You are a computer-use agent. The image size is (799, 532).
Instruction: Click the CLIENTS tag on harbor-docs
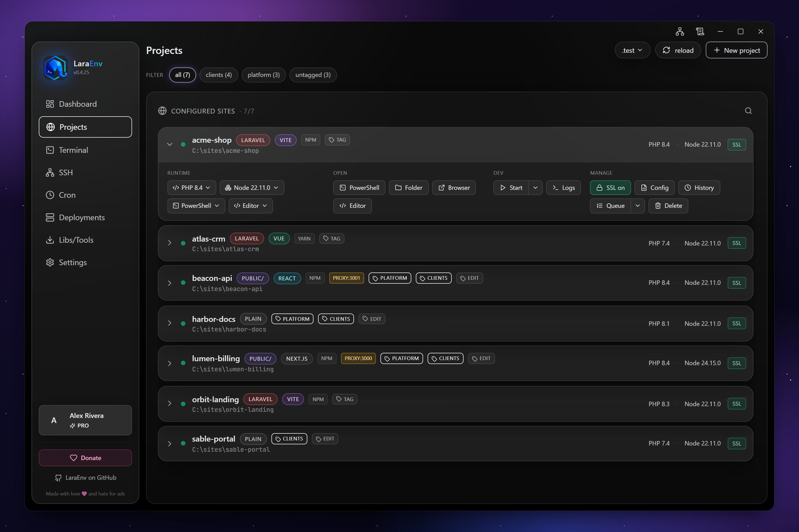click(335, 319)
